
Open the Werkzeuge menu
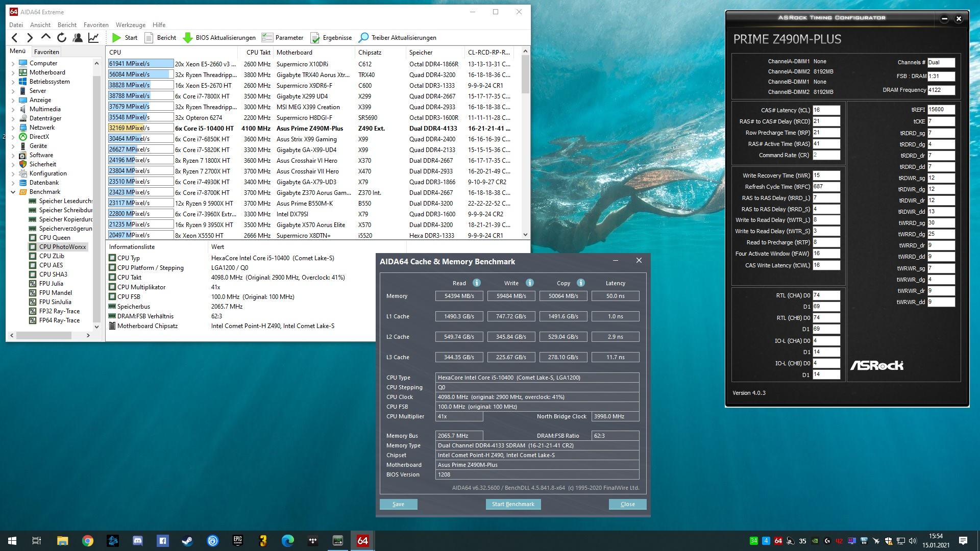[130, 24]
